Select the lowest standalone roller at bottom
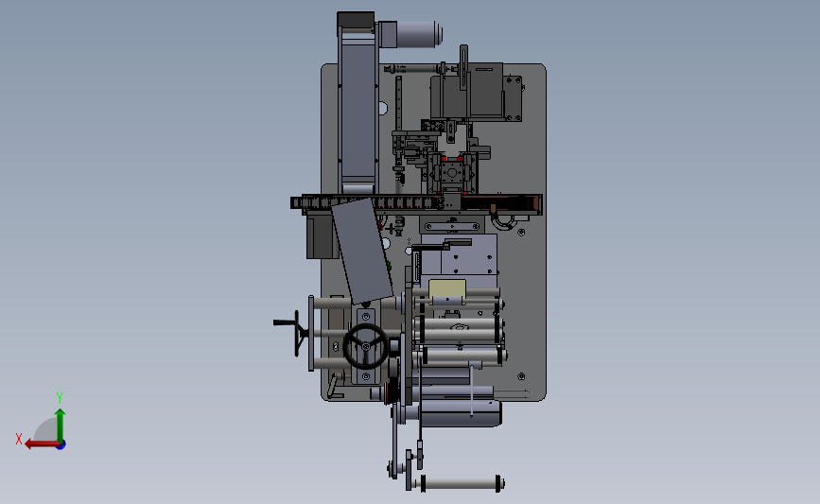Image resolution: width=820 pixels, height=504 pixels. 462,483
